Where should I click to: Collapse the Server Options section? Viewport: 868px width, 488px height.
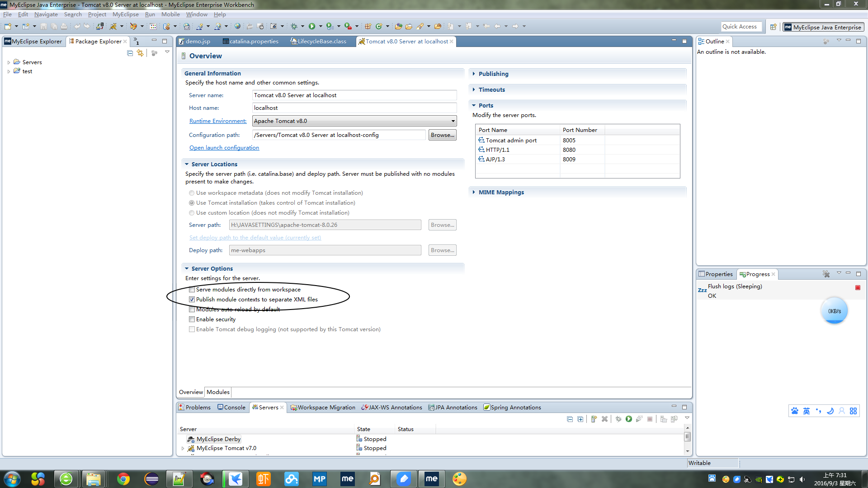pyautogui.click(x=187, y=268)
